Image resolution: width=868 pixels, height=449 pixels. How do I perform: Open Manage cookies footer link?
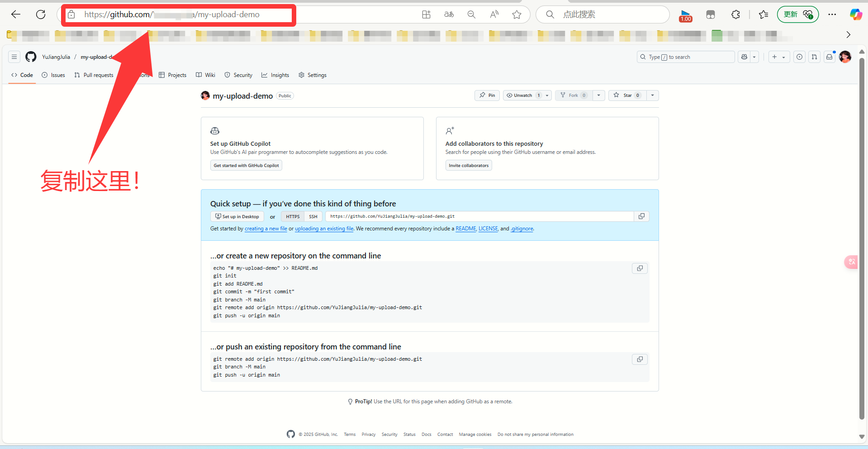tap(475, 435)
